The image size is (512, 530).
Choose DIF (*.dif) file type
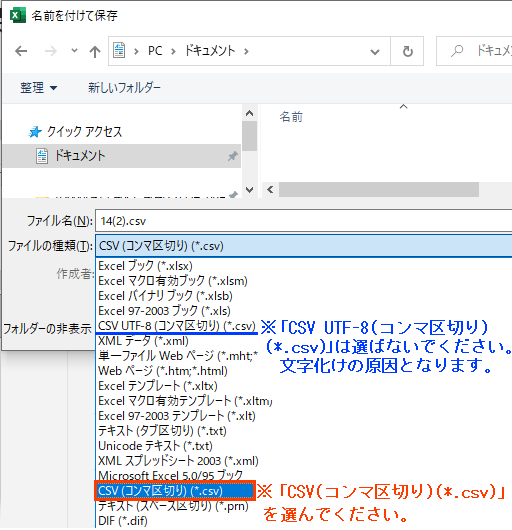(x=123, y=521)
